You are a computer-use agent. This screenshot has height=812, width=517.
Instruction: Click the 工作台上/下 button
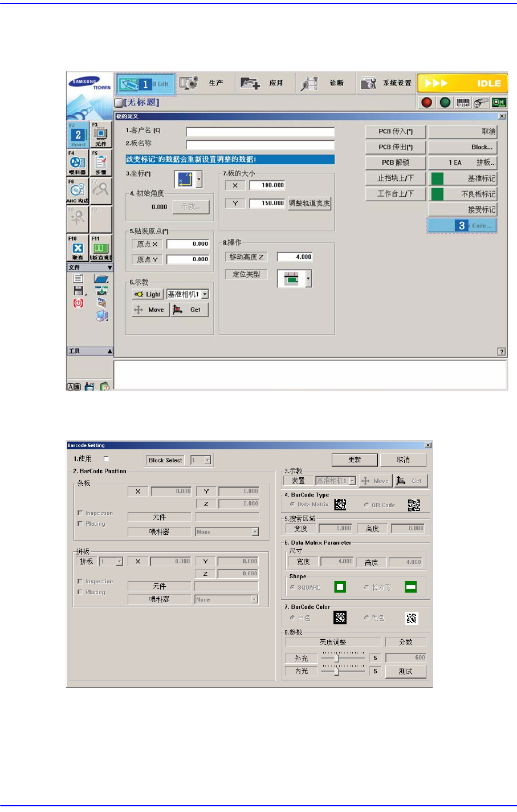point(396,194)
